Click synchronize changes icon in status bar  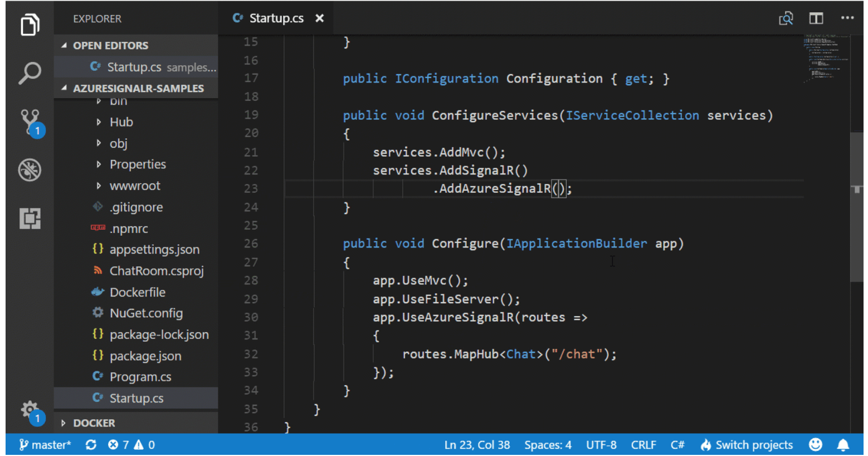coord(91,445)
